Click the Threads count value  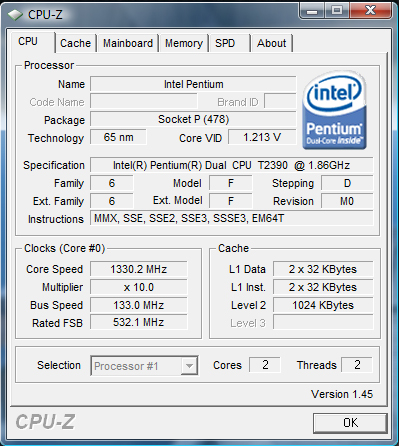pos(357,365)
